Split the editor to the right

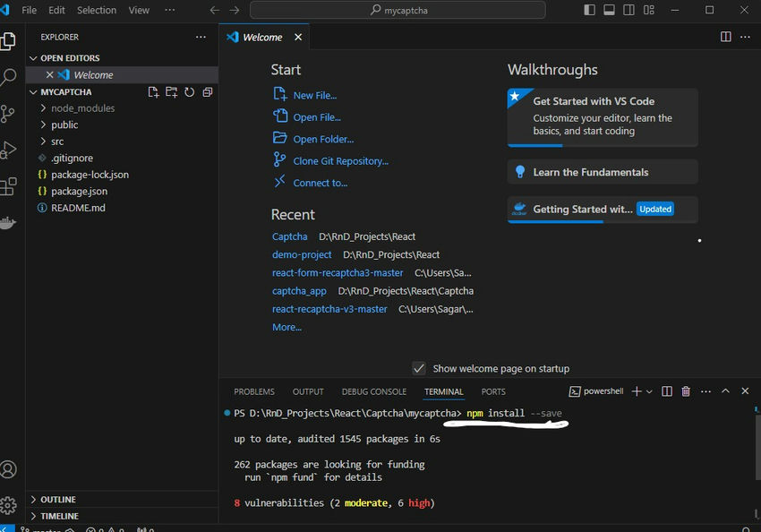pos(726,37)
